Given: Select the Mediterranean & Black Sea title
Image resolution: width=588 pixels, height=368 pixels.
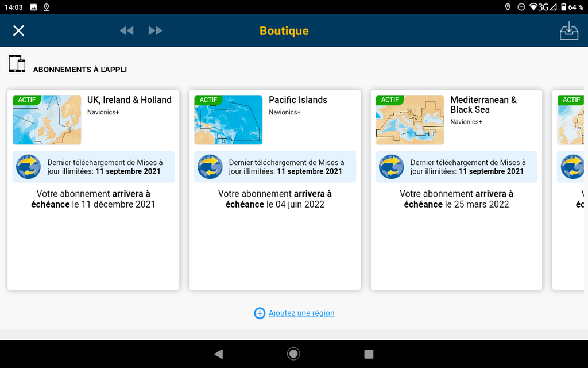Looking at the screenshot, I should point(483,105).
